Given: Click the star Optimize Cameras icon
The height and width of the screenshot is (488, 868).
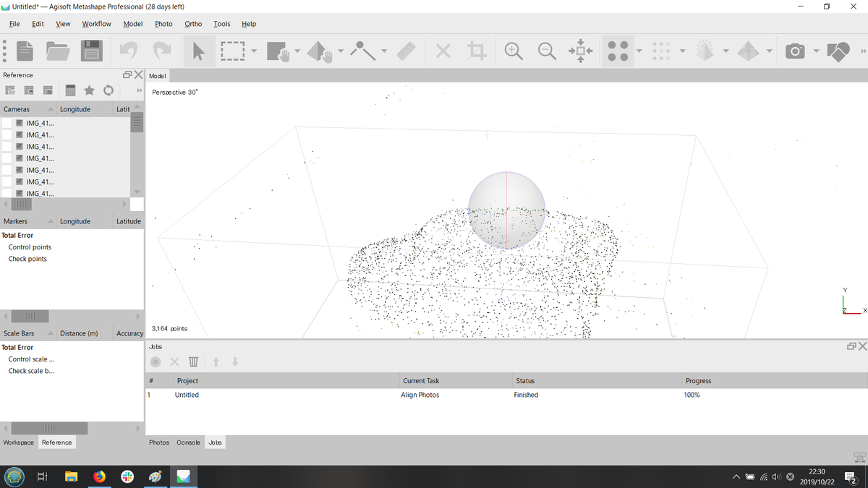Looking at the screenshot, I should click(89, 90).
